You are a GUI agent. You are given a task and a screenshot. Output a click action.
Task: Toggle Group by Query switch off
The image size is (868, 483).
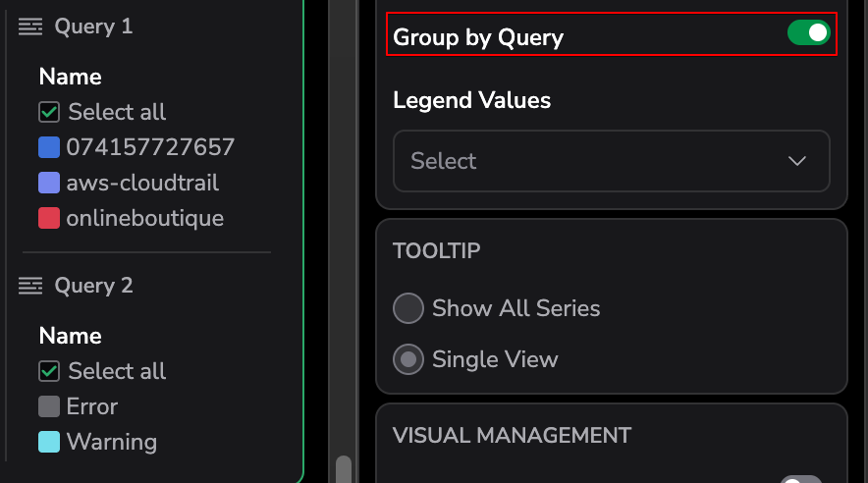[x=808, y=34]
